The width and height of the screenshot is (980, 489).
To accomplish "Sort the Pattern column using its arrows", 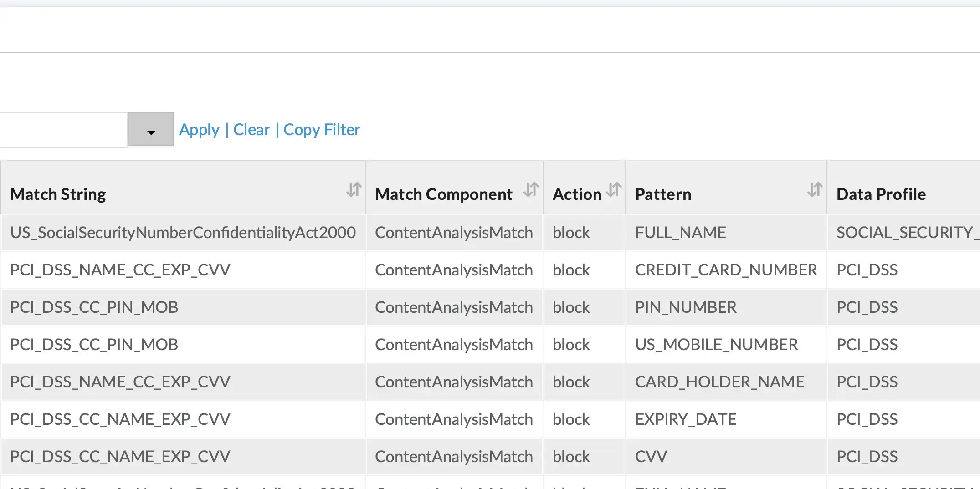I will tap(815, 189).
